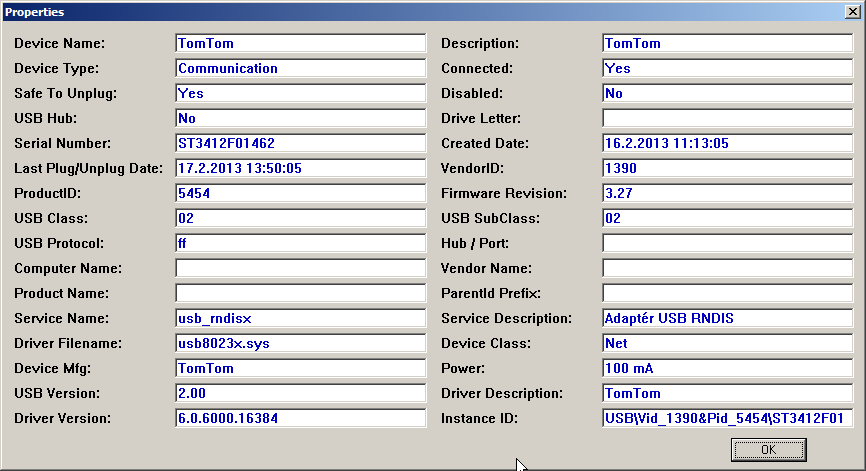
Task: Select the VendorID field
Action: tap(728, 169)
